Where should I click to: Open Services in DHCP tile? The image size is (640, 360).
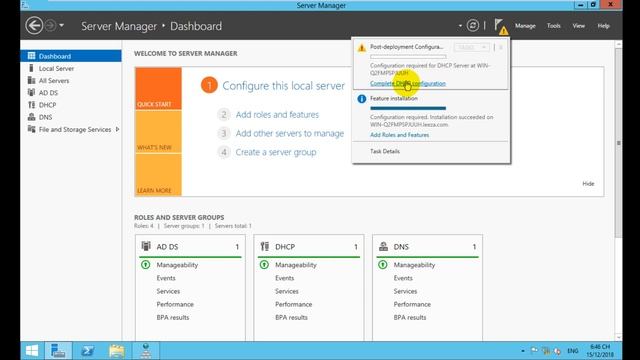point(287,291)
